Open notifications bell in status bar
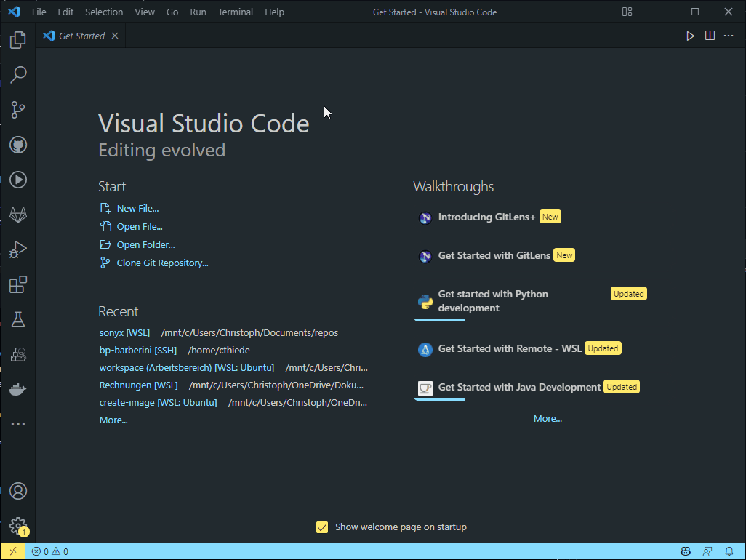 pos(729,551)
